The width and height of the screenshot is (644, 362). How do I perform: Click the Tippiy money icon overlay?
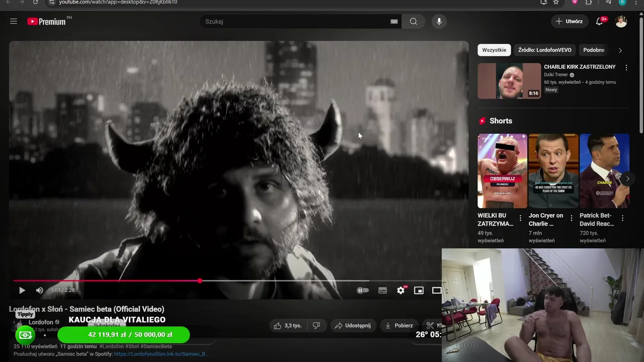(25, 335)
